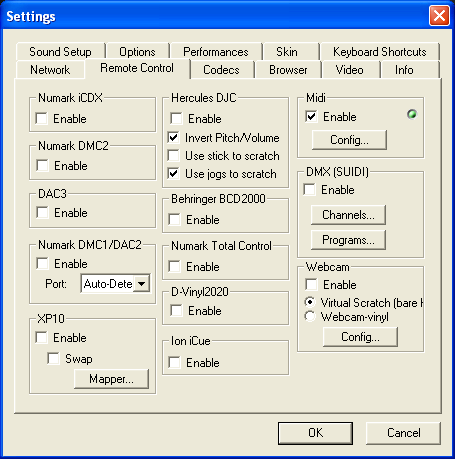Select Webcam-vinyl radio option
455x459 pixels.
coord(310,316)
